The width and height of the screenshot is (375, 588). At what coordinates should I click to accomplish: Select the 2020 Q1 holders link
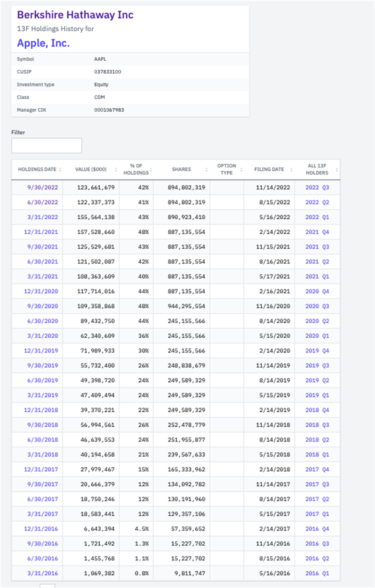point(317,336)
